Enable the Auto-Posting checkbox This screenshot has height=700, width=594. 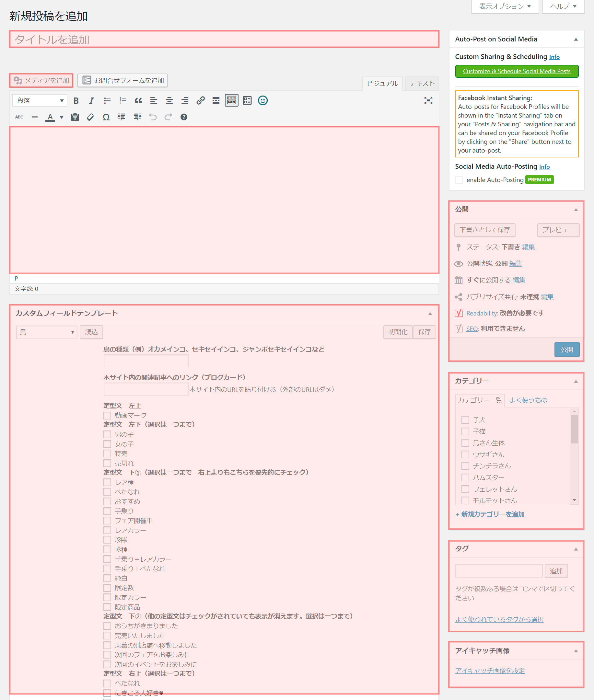click(x=459, y=180)
